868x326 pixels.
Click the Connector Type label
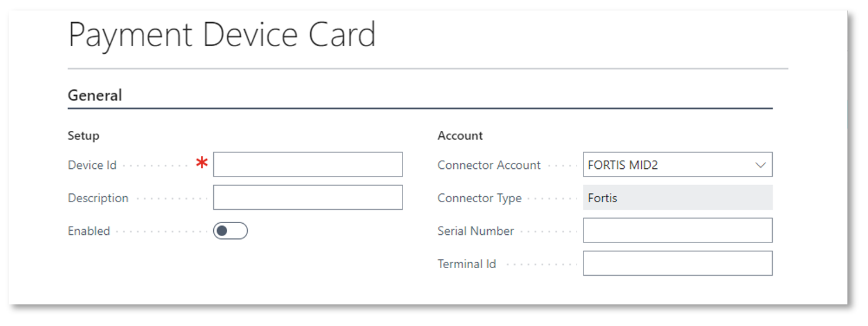click(x=480, y=198)
